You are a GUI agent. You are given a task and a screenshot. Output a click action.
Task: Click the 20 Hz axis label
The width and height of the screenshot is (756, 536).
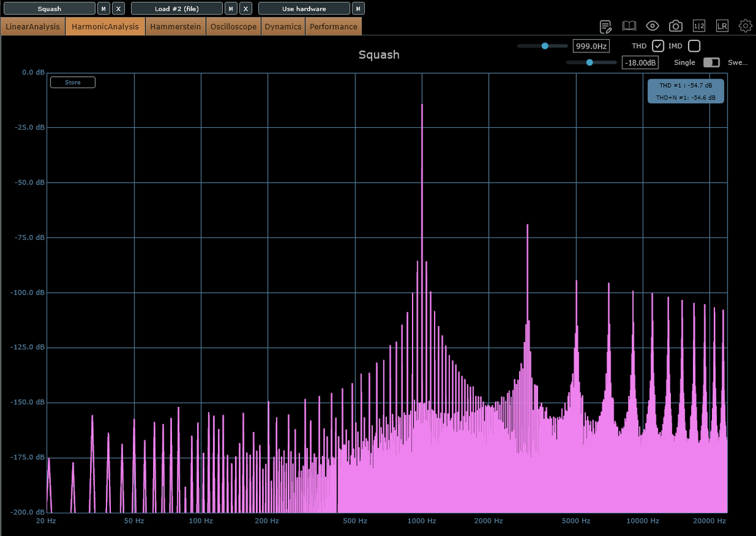pos(46,521)
